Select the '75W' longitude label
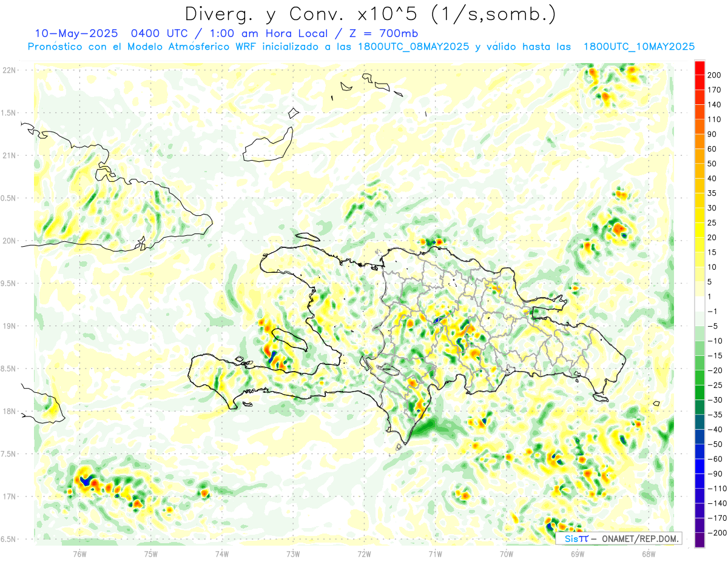 (x=151, y=554)
